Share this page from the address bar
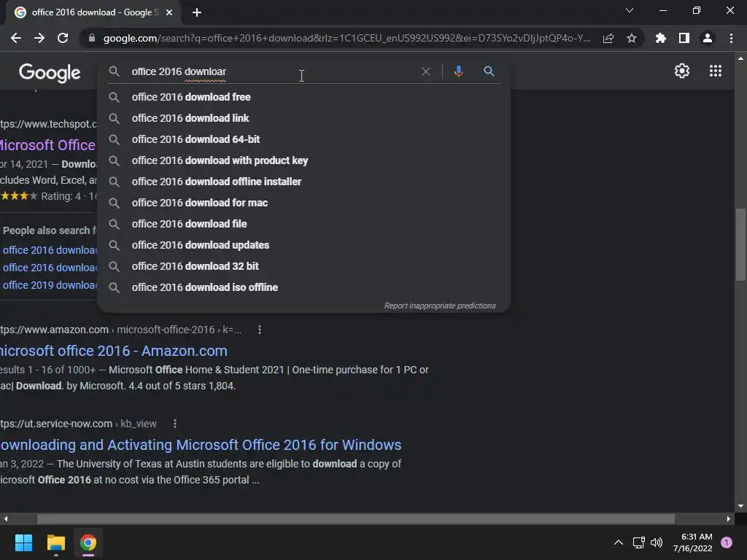The image size is (747, 560). click(608, 38)
